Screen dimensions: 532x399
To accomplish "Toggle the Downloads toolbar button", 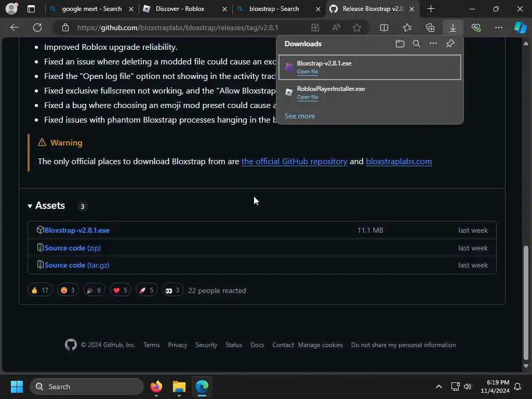I will click(x=453, y=28).
